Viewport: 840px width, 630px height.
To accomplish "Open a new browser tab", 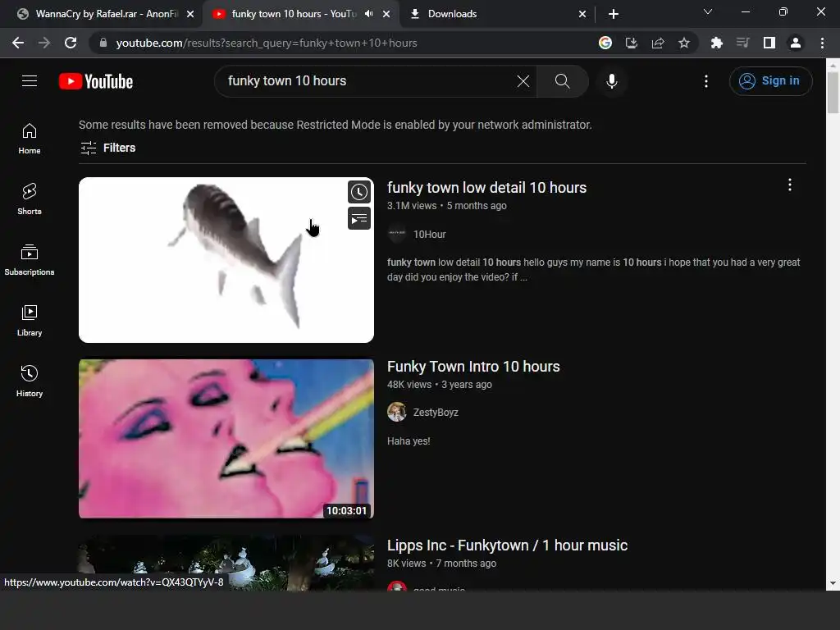I will (614, 14).
